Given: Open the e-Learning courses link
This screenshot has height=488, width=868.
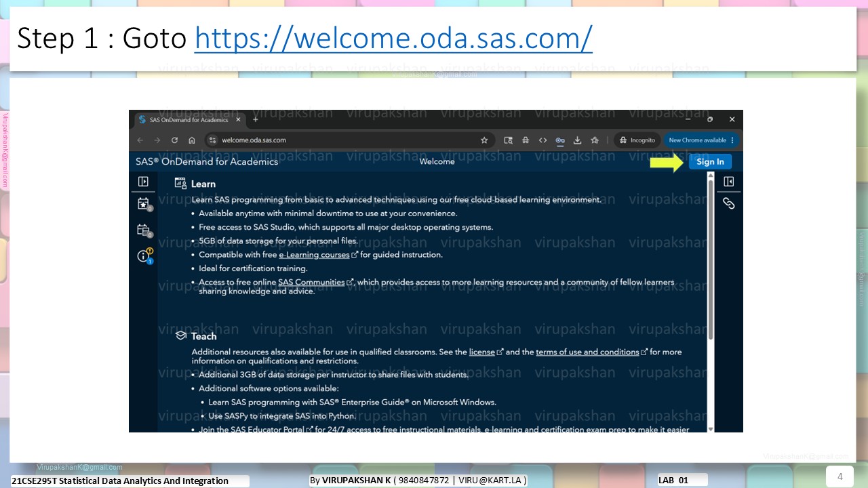Looking at the screenshot, I should (314, 255).
